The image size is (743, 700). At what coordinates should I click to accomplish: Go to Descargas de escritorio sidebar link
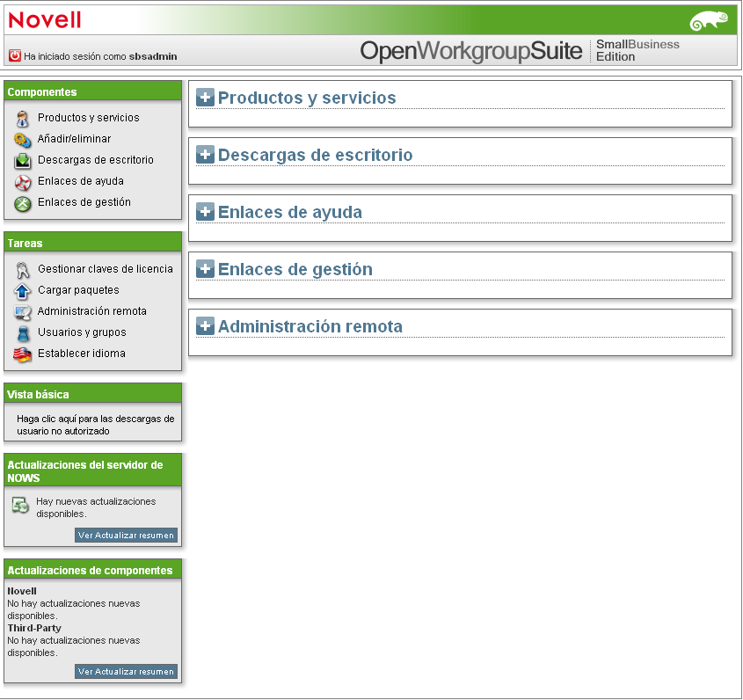point(96,160)
